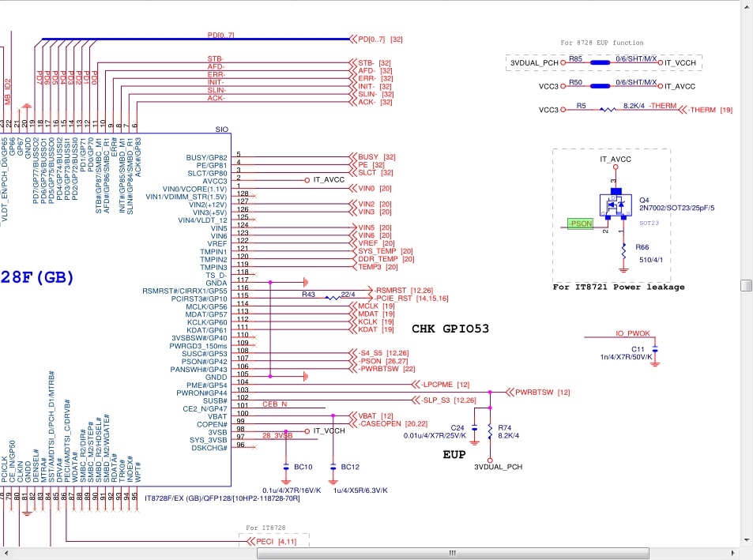Select the VBAT [12] port
Viewport: 753px width, 560px height.
click(371, 415)
